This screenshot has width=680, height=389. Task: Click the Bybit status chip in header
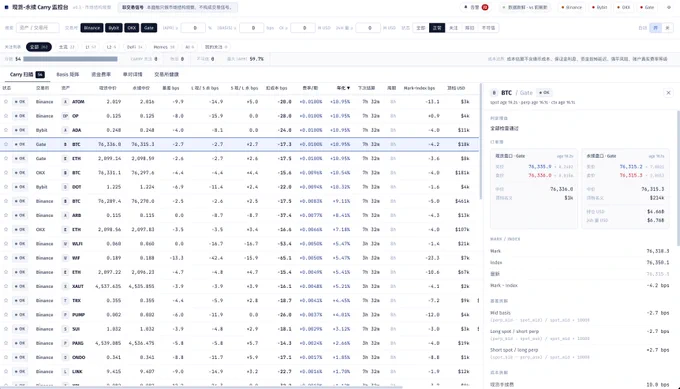(600, 7)
